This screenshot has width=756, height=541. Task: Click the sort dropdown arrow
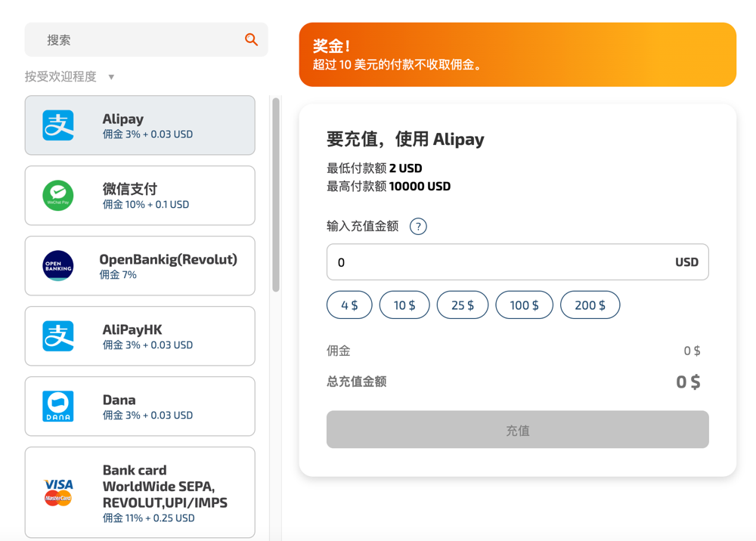[x=111, y=77]
